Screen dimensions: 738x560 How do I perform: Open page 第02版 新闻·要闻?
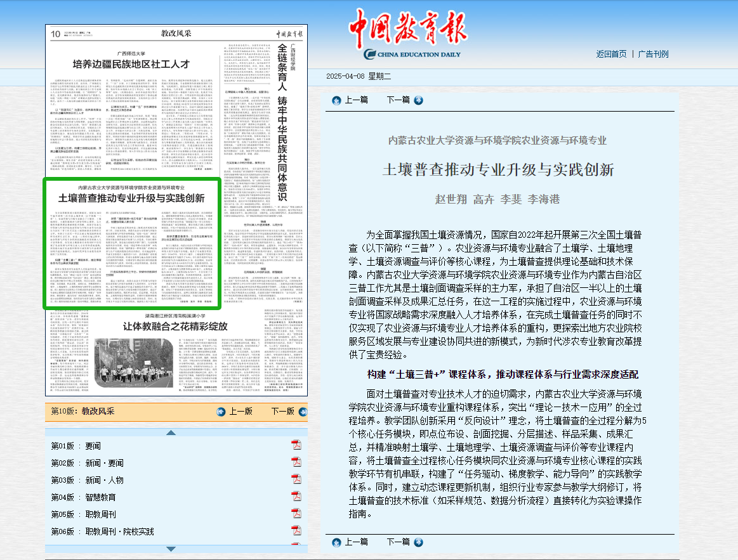click(88, 463)
